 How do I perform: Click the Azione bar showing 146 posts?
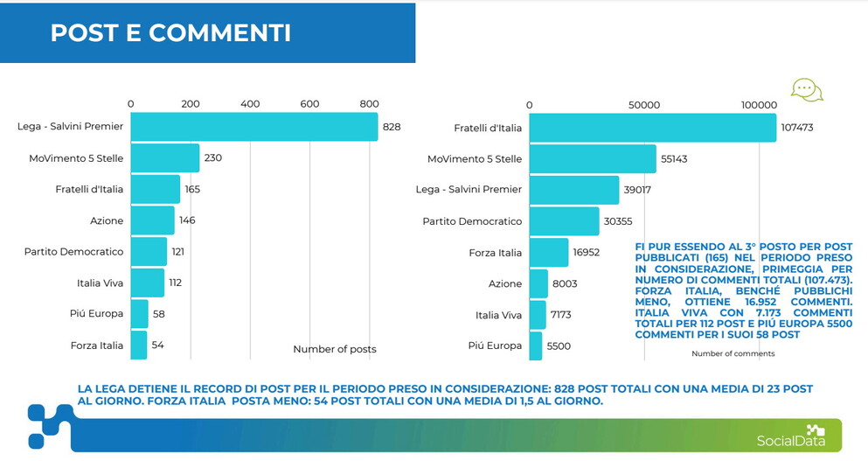tap(152, 220)
